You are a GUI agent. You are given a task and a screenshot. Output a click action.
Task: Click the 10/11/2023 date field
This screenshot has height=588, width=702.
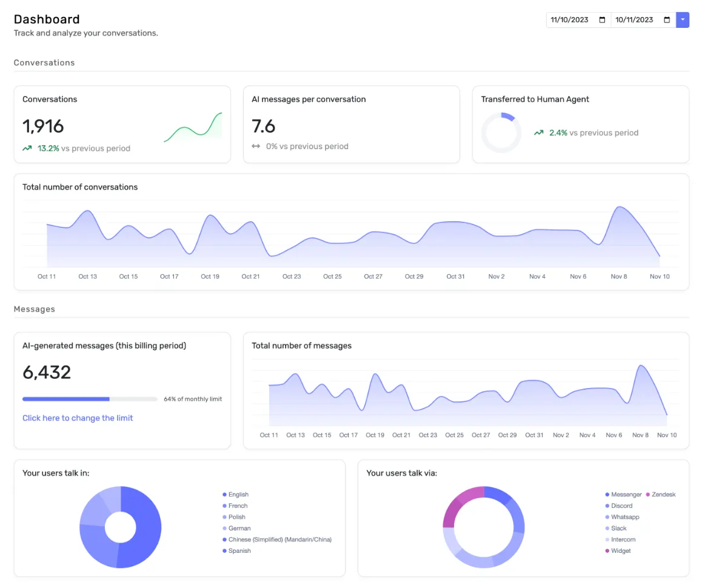634,20
